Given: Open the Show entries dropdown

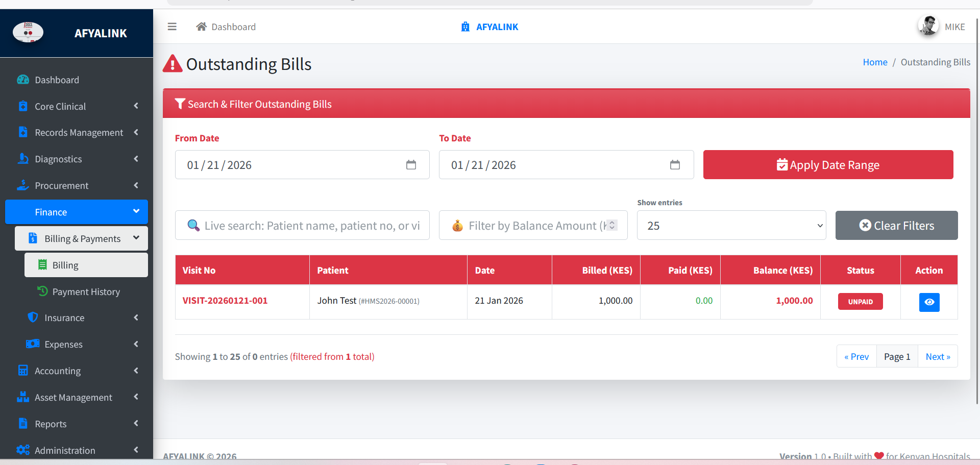Looking at the screenshot, I should pyautogui.click(x=731, y=226).
